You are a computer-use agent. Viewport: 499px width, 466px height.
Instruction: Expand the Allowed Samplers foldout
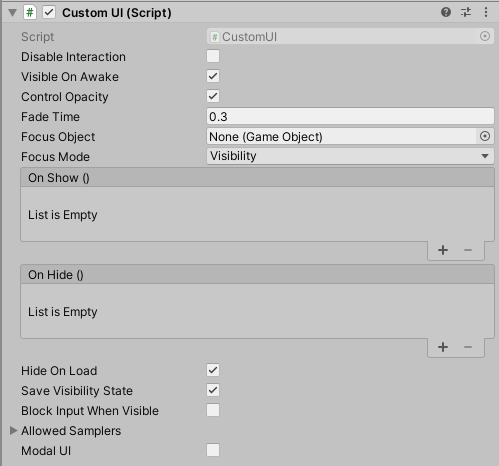[x=14, y=430]
